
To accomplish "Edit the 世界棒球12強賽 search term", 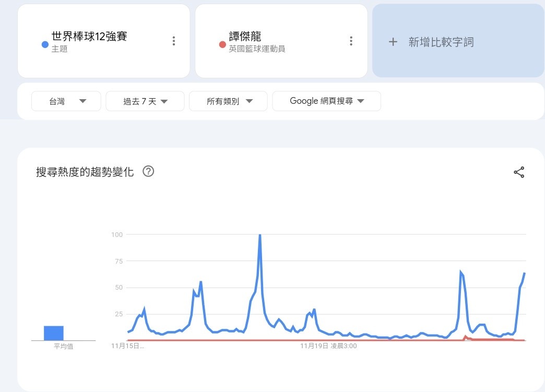I will [x=89, y=37].
